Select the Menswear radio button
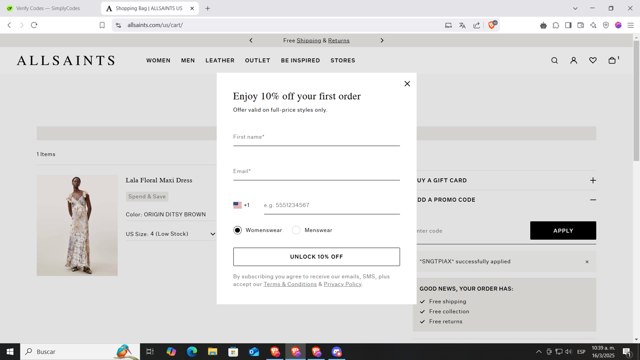The image size is (640, 360). 296,230
